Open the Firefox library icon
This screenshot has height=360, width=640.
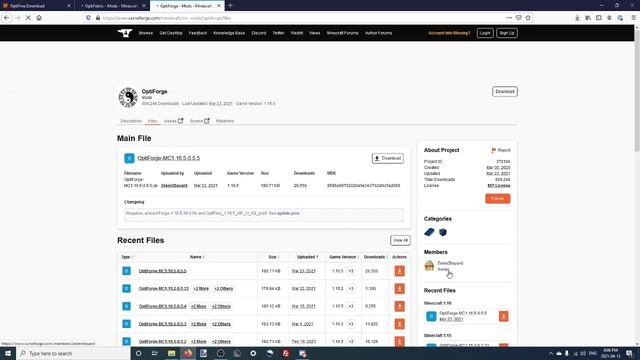(588, 18)
